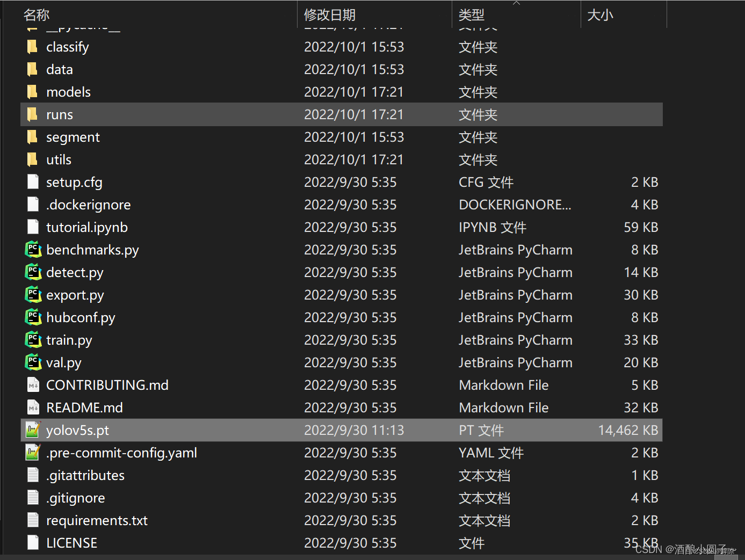Select the README.md file name
745x560 pixels.
pyautogui.click(x=85, y=408)
